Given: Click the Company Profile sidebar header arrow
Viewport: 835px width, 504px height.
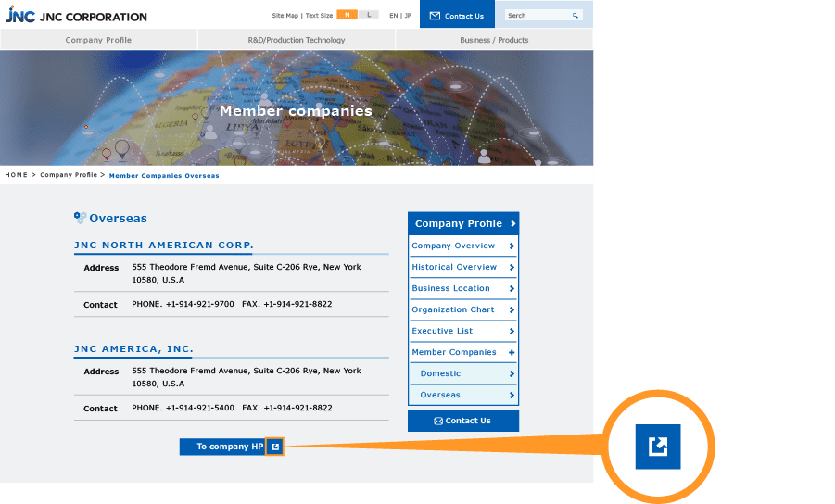Looking at the screenshot, I should tap(512, 223).
